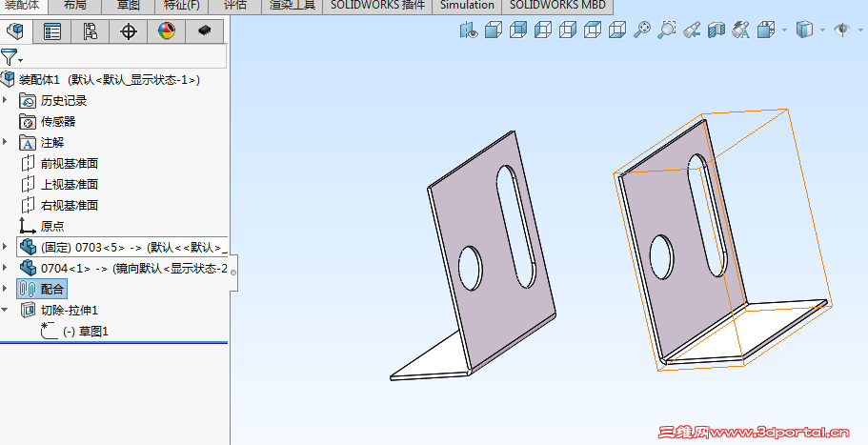This screenshot has width=868, height=445.
Task: Select the 装配体1 root assembly item
Action: coord(100,80)
